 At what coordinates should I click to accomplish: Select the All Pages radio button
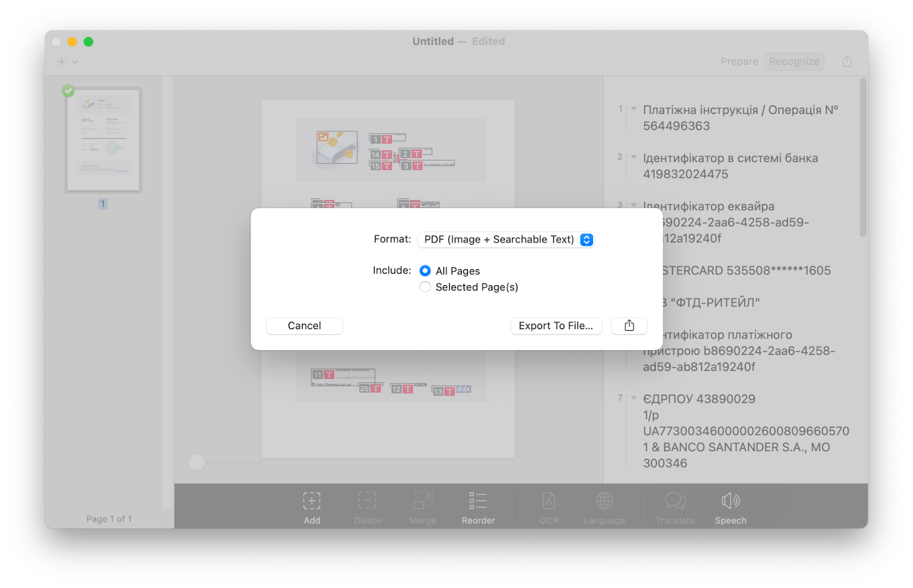(x=425, y=271)
